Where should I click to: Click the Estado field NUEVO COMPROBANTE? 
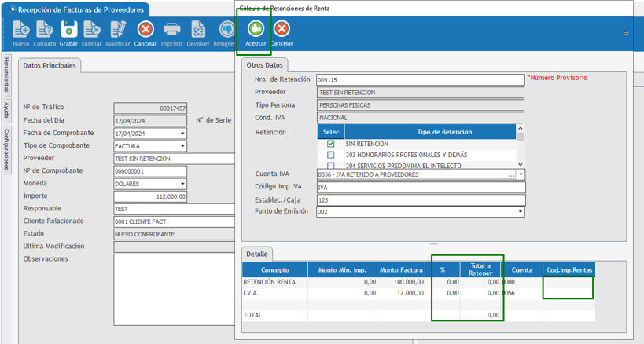click(175, 235)
